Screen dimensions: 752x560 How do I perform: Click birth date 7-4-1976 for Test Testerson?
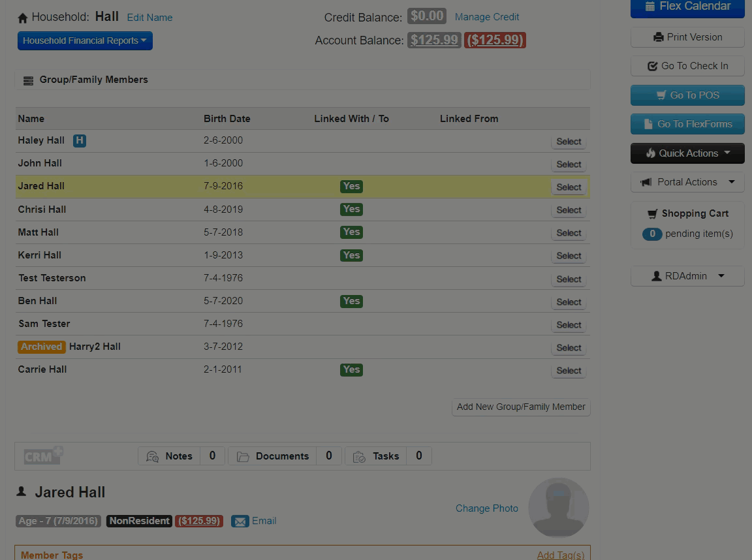click(x=223, y=278)
